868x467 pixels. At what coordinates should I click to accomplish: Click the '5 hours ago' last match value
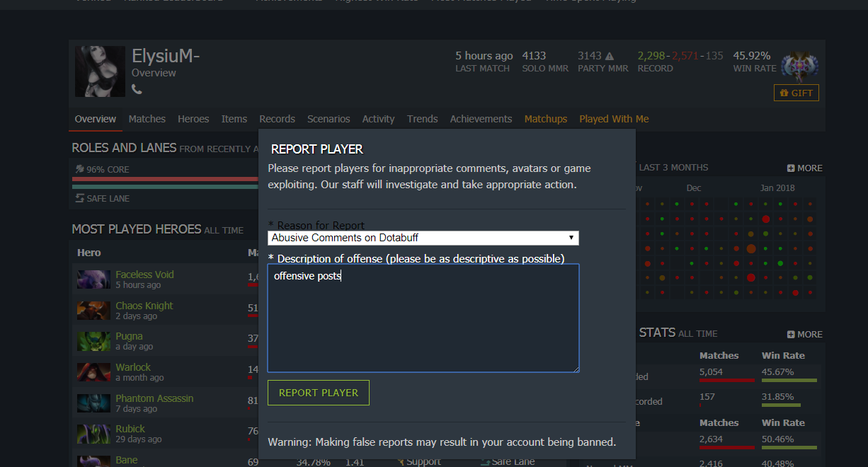point(484,56)
